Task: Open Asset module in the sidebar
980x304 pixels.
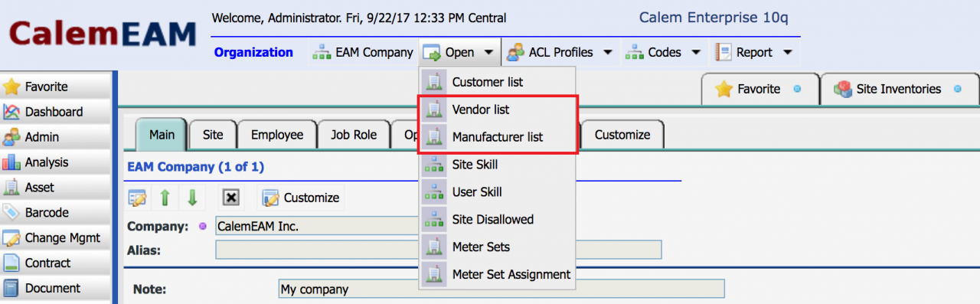Action: (56, 188)
